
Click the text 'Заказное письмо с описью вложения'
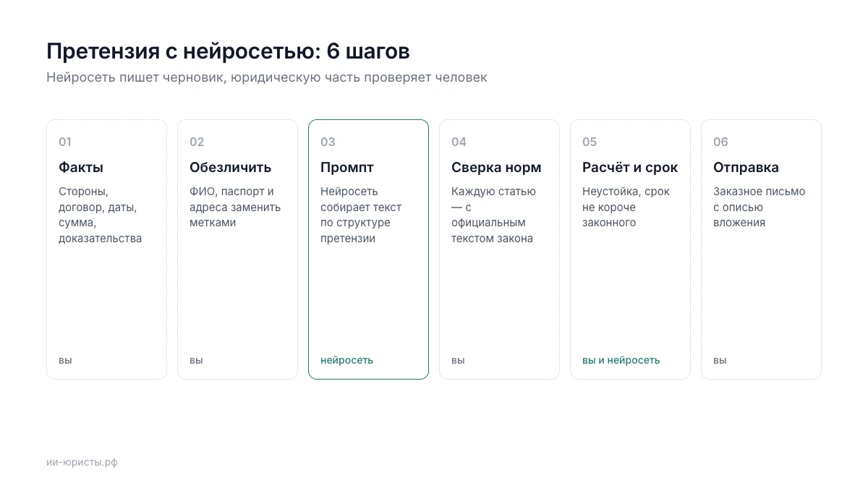[x=759, y=207]
